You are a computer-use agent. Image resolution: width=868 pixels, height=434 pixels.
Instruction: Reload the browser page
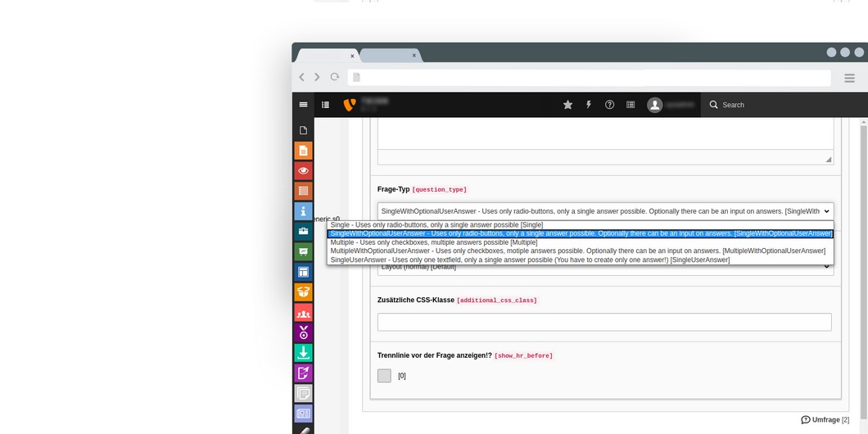334,77
